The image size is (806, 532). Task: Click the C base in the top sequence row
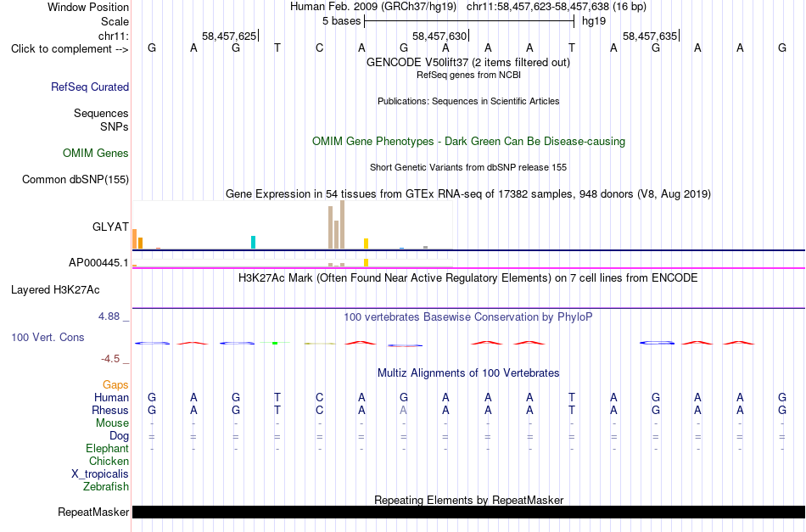coord(319,48)
